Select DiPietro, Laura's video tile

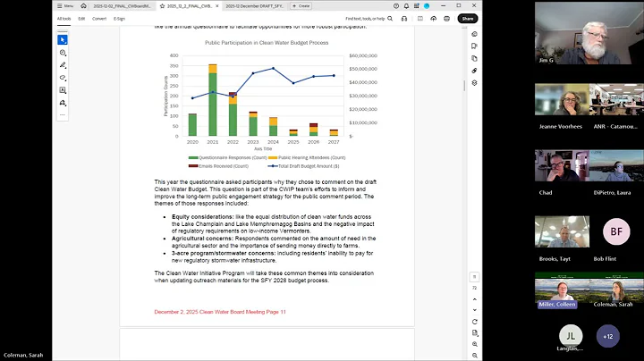[x=616, y=165]
